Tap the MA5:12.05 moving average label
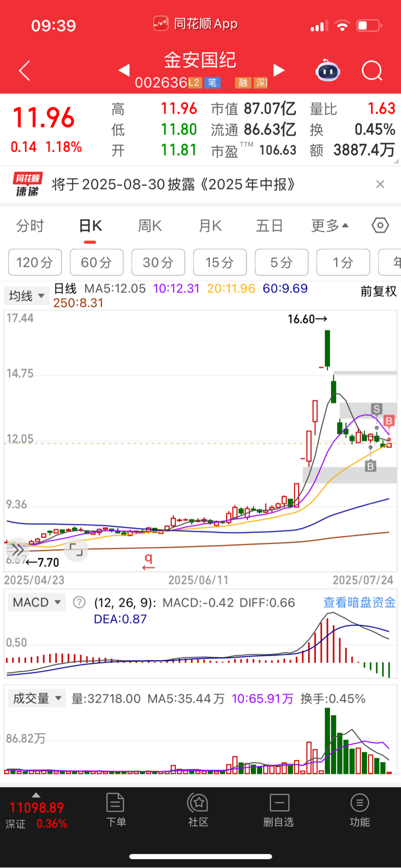 115,289
